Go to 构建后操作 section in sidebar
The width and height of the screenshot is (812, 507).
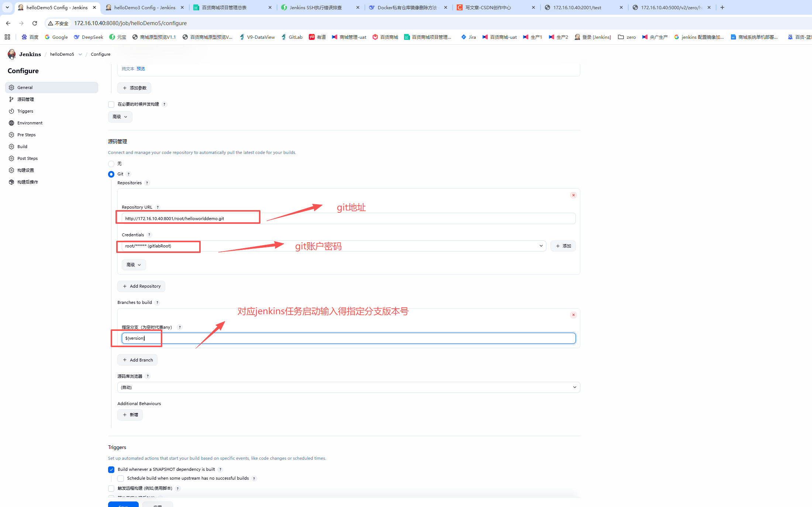pos(52,182)
